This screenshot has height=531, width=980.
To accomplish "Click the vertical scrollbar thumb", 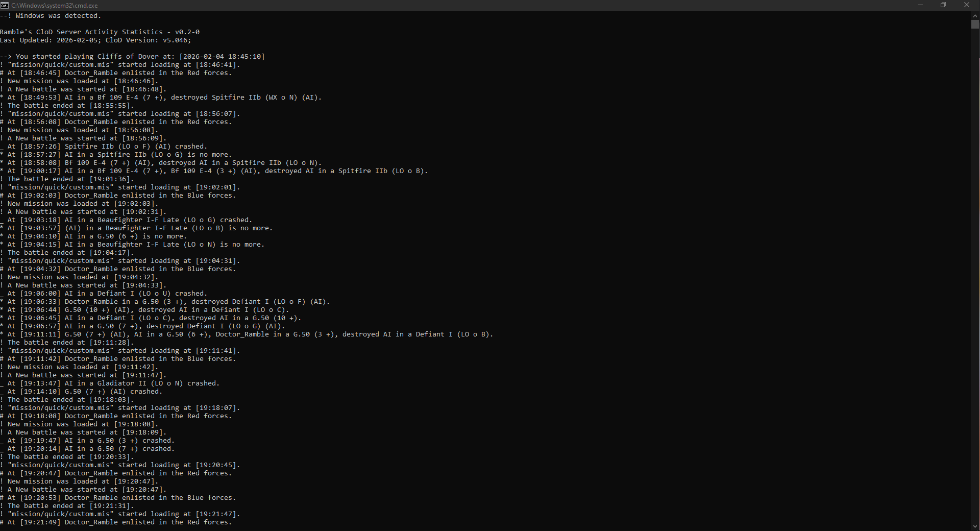I will (975, 24).
